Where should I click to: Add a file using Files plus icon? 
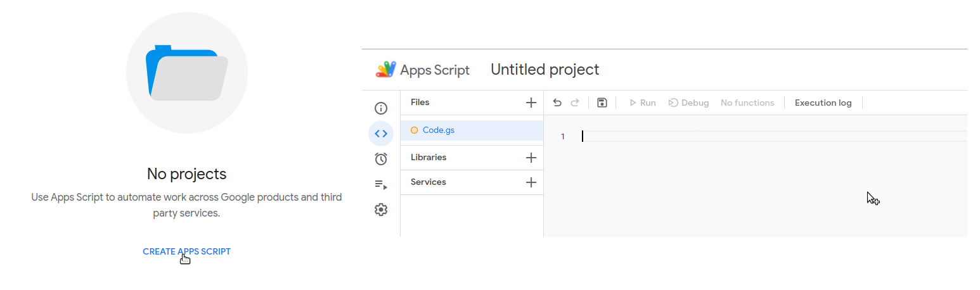coord(531,103)
